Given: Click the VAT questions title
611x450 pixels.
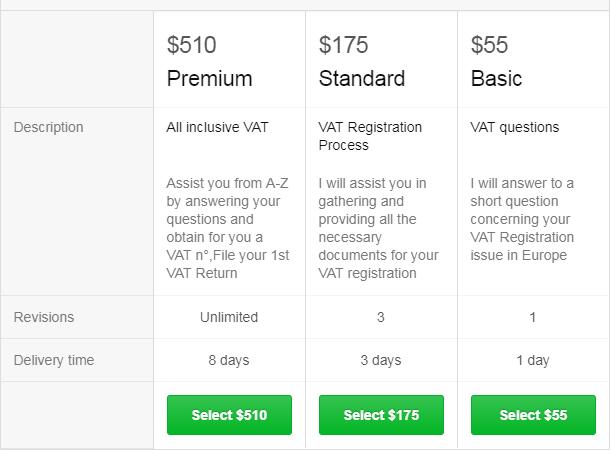Looking at the screenshot, I should click(514, 127).
